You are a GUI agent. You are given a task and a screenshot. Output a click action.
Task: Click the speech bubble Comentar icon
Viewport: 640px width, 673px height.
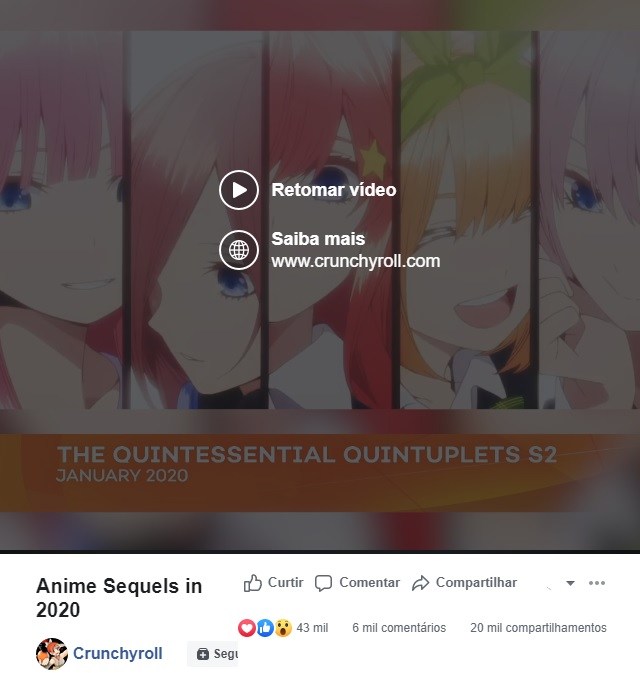point(323,583)
